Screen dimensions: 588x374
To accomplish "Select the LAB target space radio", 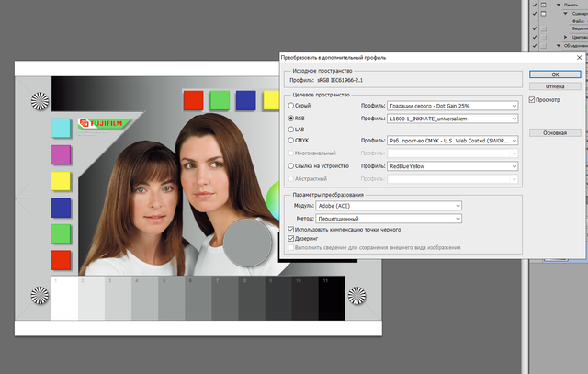I will coord(290,130).
